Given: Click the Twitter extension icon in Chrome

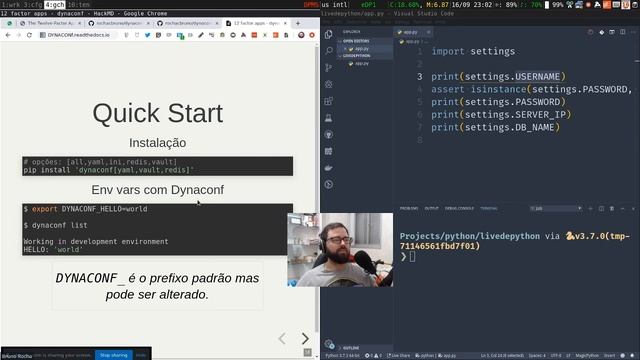Looking at the screenshot, I should tap(147, 35).
